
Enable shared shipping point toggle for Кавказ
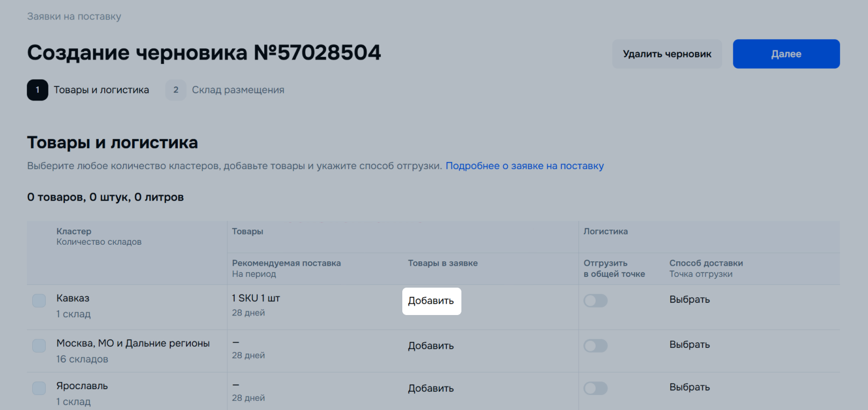click(596, 301)
